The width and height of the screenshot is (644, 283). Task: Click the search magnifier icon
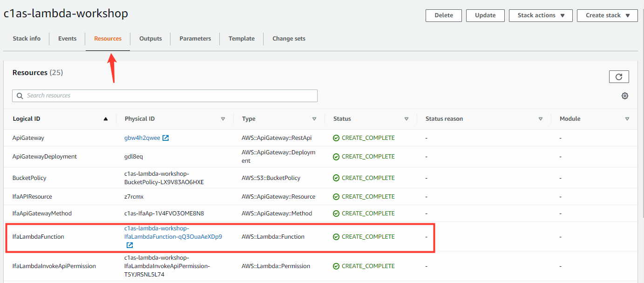click(20, 96)
